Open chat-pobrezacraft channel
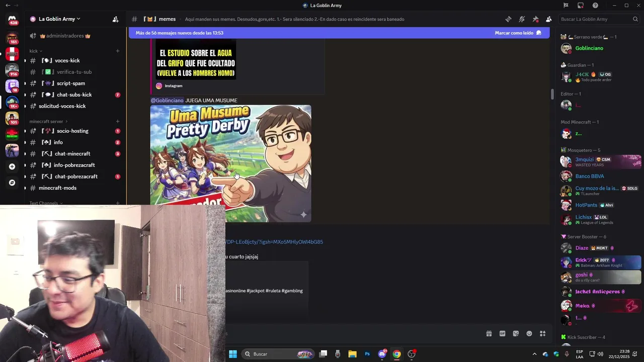This screenshot has width=644, height=362. [74, 176]
